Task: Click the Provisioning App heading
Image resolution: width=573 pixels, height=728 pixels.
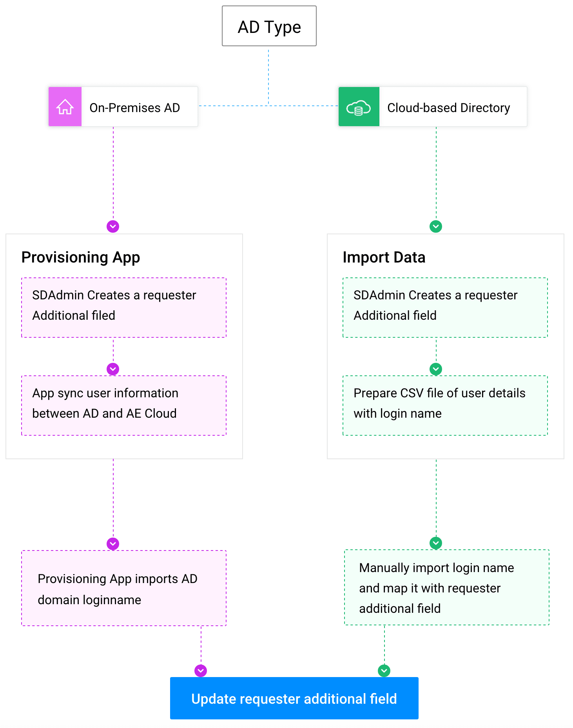Action: tap(81, 257)
